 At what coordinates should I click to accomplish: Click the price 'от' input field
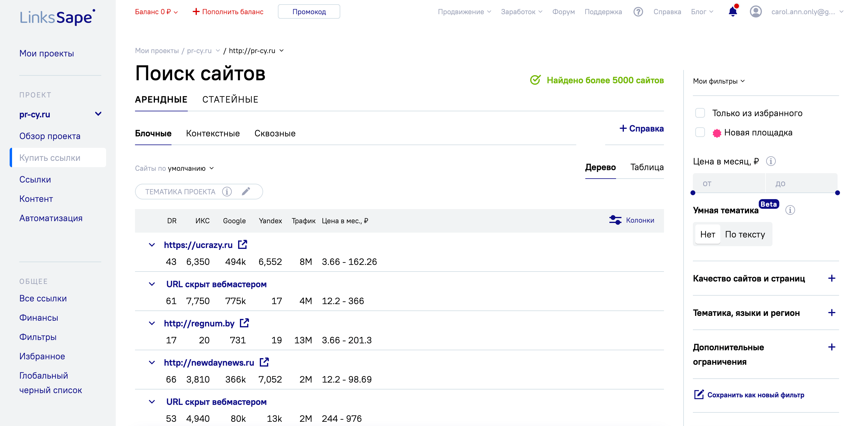click(x=729, y=183)
